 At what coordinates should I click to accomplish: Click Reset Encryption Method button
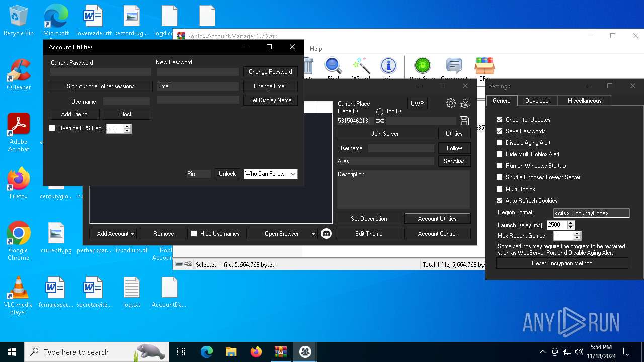562,263
